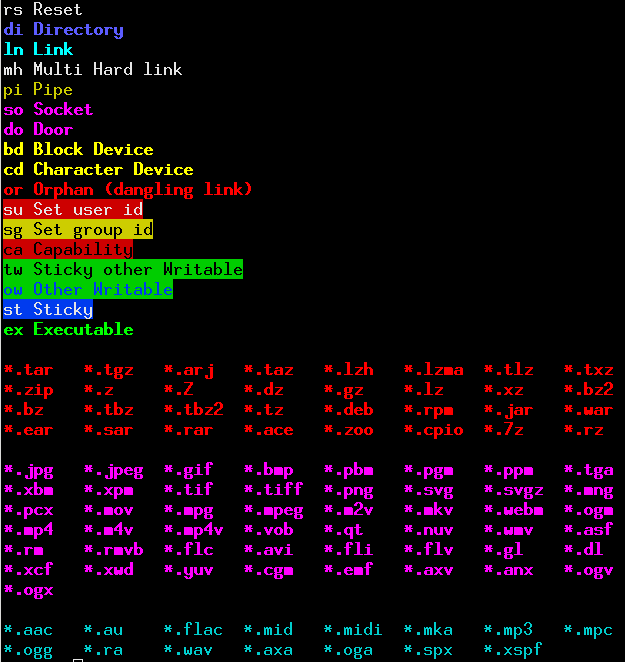
Task: Select the '*.wmv' extension
Action: click(508, 530)
